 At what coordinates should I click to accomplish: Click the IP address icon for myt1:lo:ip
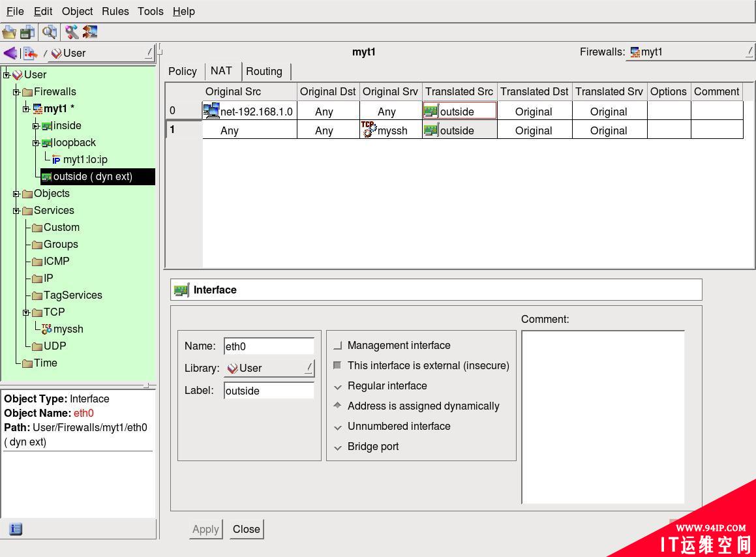click(x=56, y=160)
